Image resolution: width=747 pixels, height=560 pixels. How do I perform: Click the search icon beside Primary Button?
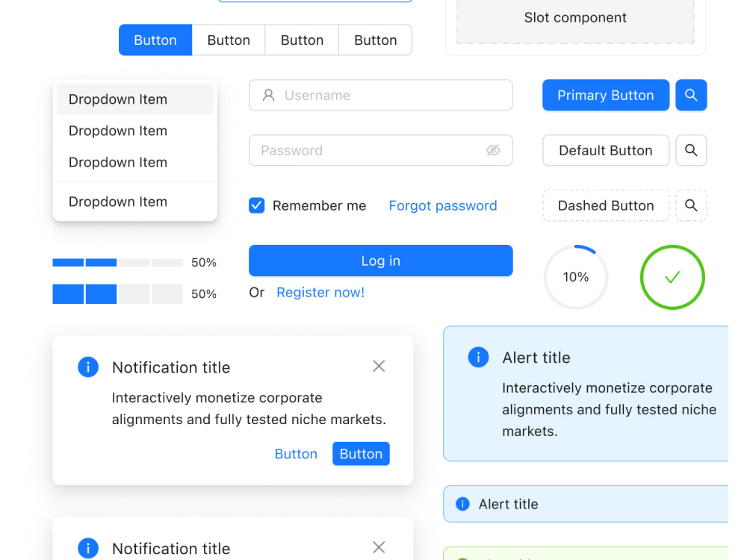691,96
